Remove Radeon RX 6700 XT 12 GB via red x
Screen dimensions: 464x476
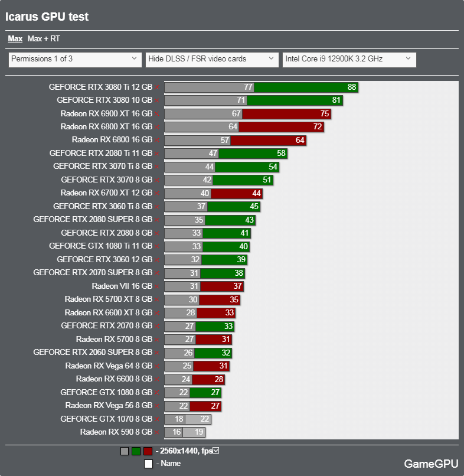[x=157, y=193]
